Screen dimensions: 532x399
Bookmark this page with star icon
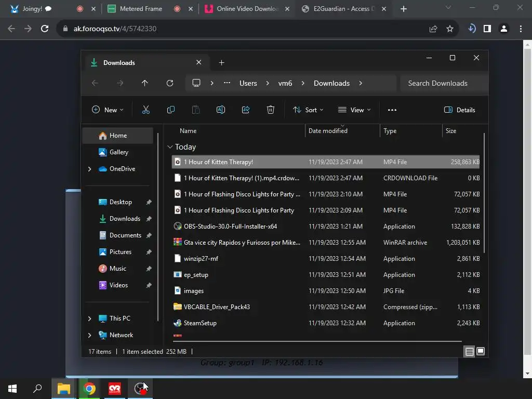point(450,29)
